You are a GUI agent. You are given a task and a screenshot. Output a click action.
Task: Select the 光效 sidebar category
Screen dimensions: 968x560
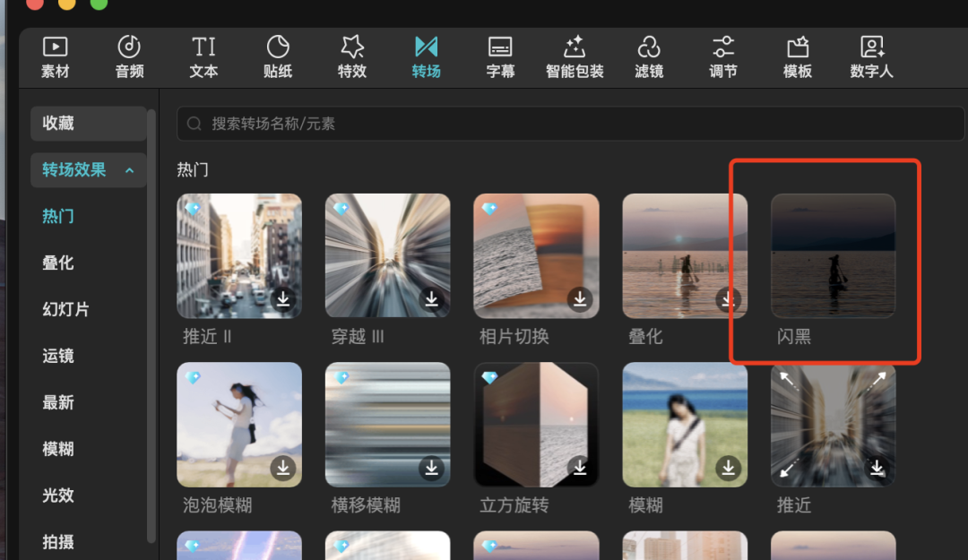click(x=58, y=495)
